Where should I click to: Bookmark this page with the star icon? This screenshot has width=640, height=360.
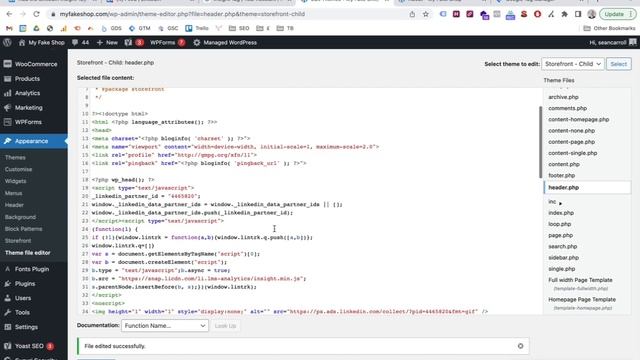coord(426,14)
